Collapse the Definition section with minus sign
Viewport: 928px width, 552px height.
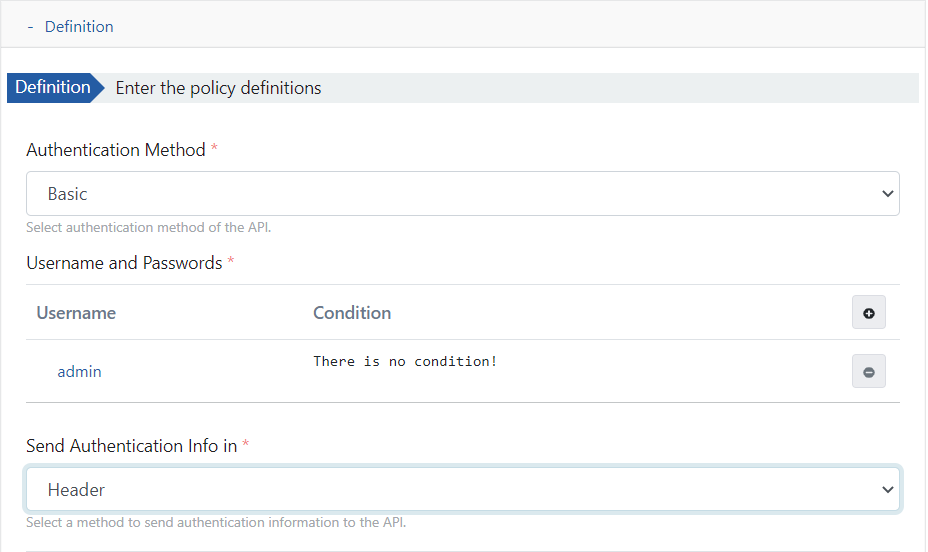(31, 27)
